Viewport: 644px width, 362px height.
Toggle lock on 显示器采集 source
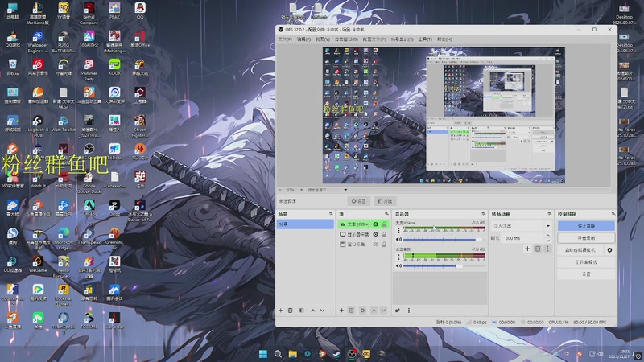[x=385, y=234]
